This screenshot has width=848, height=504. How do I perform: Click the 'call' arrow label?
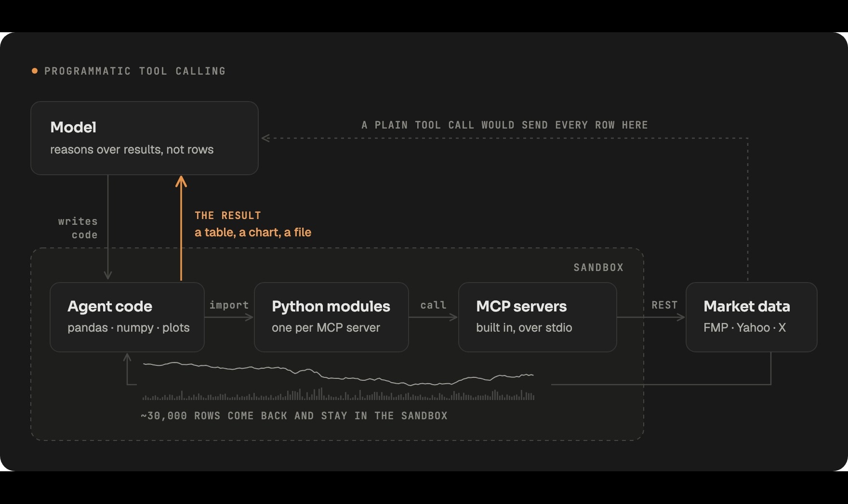433,305
